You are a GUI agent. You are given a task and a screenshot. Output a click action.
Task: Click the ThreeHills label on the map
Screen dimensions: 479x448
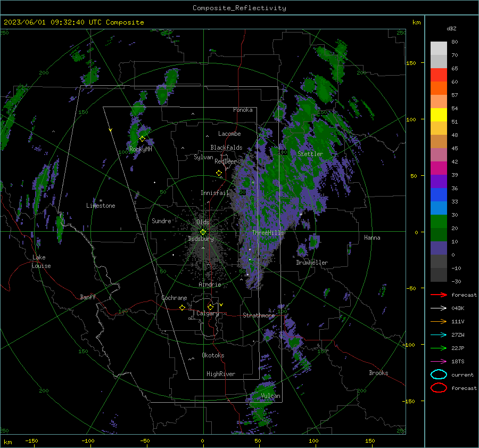pyautogui.click(x=268, y=233)
